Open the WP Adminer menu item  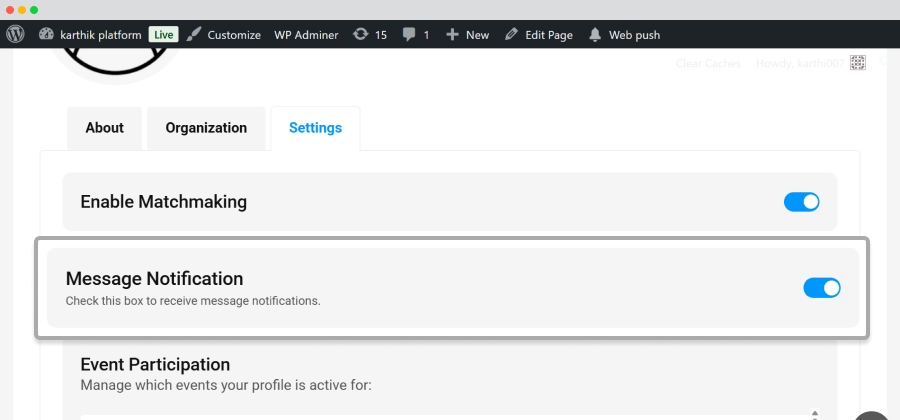[x=306, y=35]
